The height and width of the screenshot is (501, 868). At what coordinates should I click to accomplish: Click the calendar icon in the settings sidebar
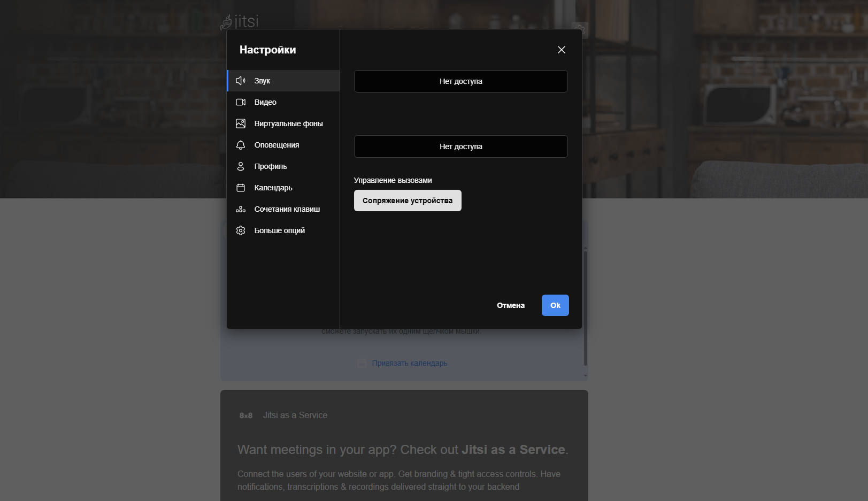pyautogui.click(x=241, y=188)
